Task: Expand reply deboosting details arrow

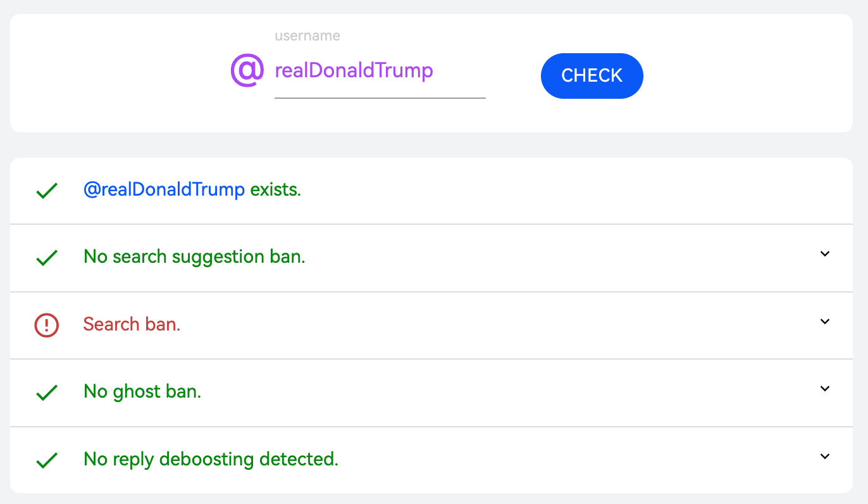Action: point(824,457)
